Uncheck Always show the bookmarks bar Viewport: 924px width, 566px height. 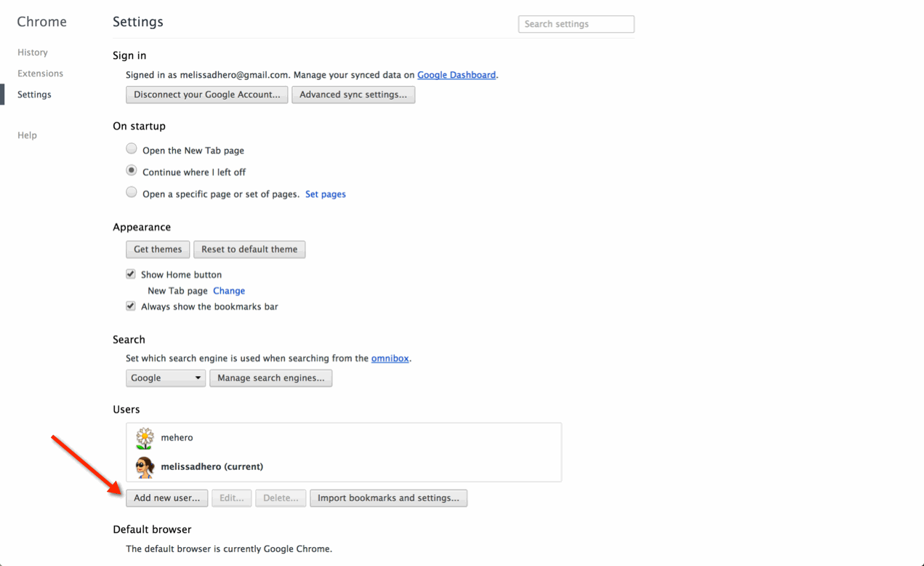[x=131, y=306]
